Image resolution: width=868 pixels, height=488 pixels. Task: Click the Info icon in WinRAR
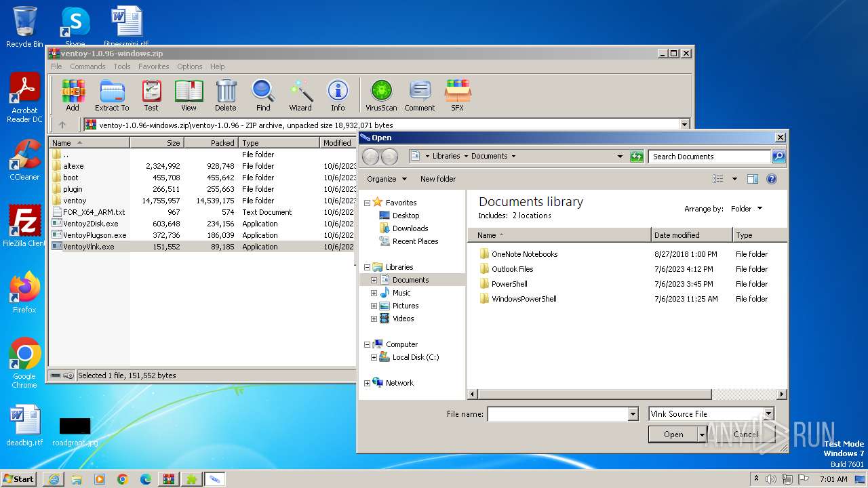(x=338, y=96)
